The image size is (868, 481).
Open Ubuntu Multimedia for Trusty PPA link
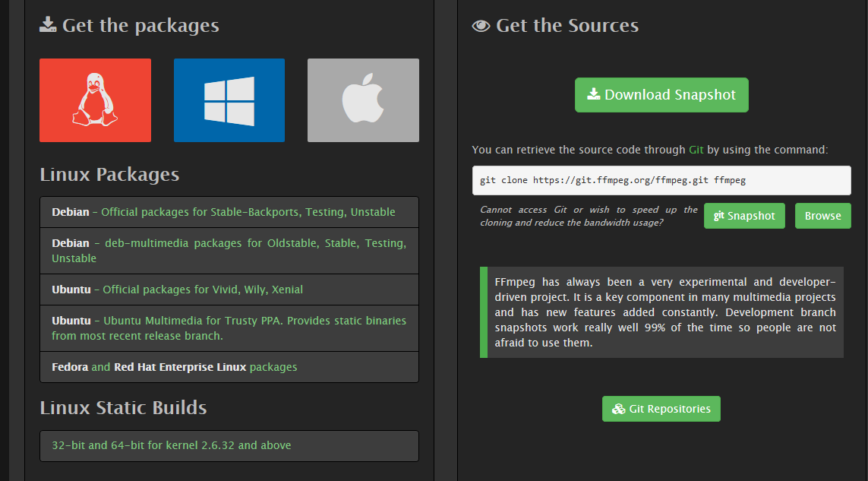point(229,328)
